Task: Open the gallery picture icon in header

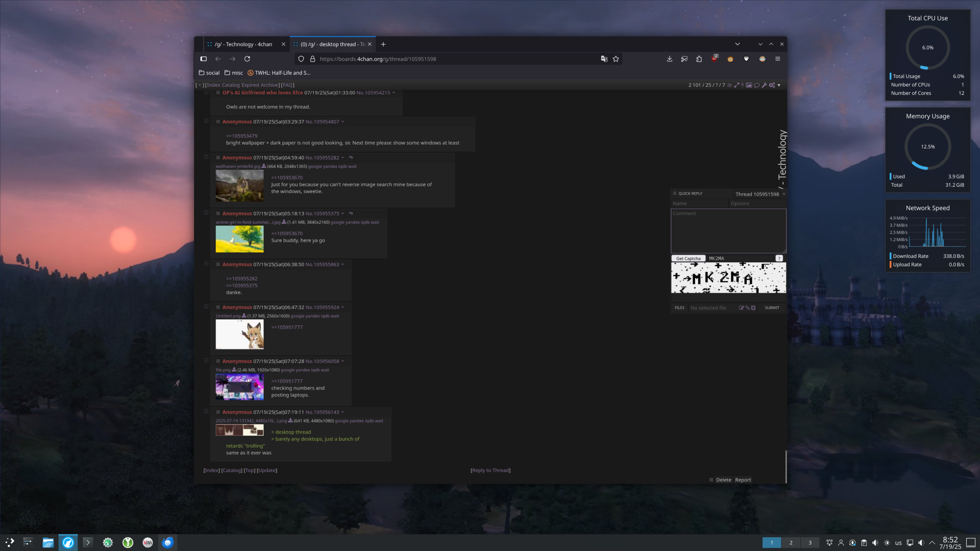Action: pyautogui.click(x=749, y=85)
